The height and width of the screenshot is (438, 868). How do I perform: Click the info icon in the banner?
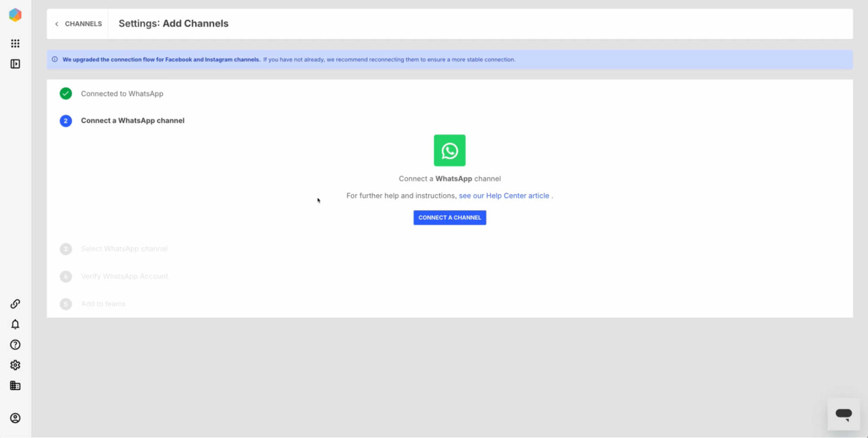[55, 60]
